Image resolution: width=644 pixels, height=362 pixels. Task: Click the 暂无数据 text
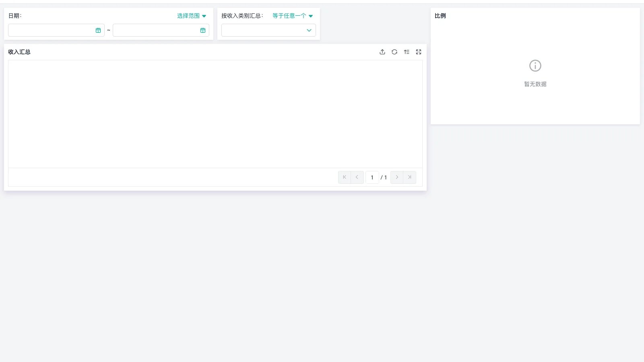535,84
